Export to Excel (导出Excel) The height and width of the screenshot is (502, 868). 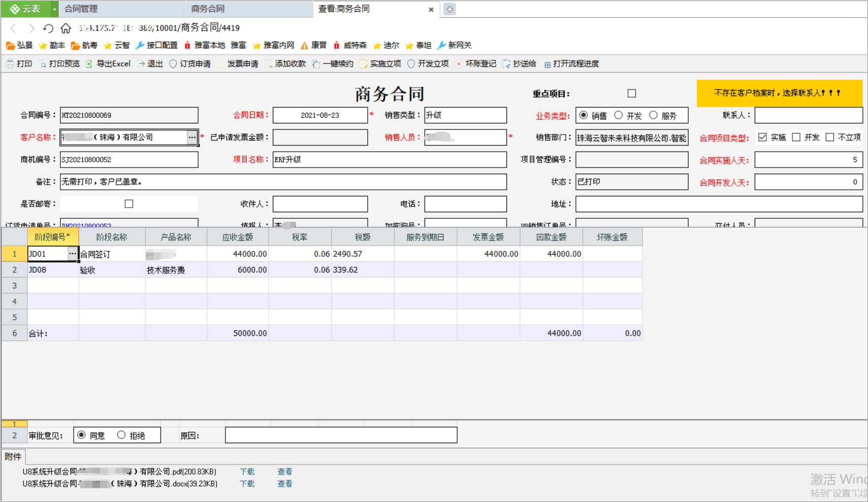108,64
